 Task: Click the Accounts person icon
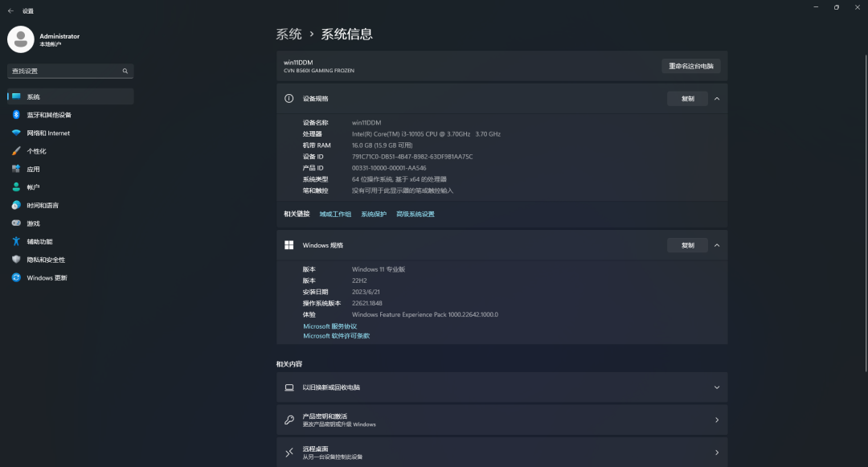(16, 187)
